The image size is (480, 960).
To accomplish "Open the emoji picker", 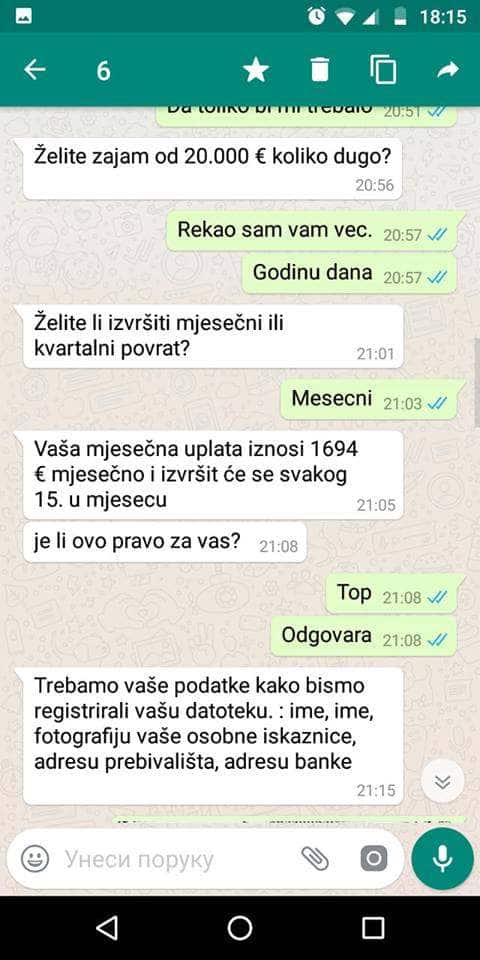I will [35, 859].
